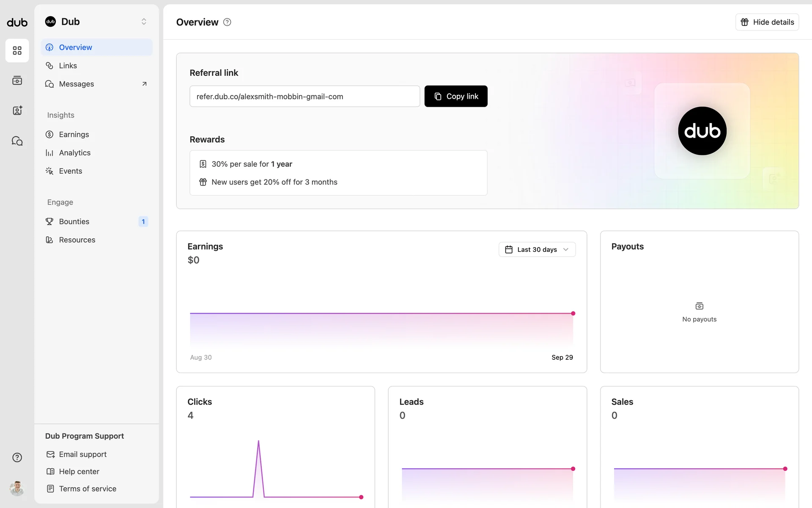Open Email support link
Screen dimensions: 812x508
(x=82, y=454)
